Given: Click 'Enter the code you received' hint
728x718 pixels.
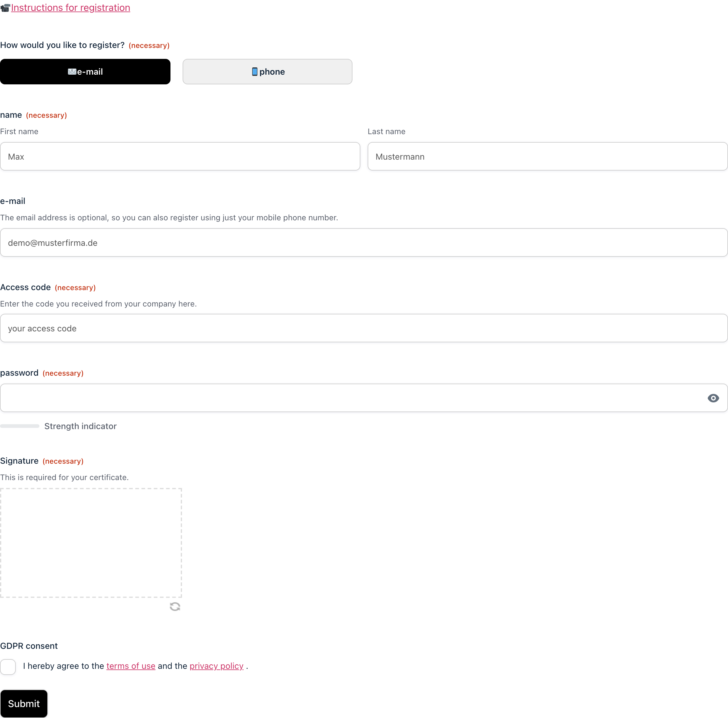Looking at the screenshot, I should [x=98, y=304].
